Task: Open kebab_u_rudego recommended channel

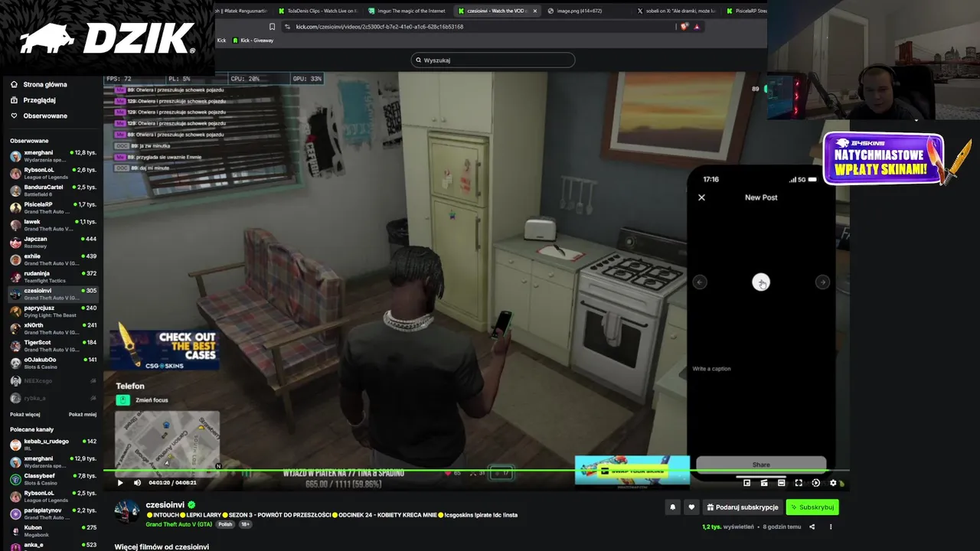Action: click(x=53, y=445)
